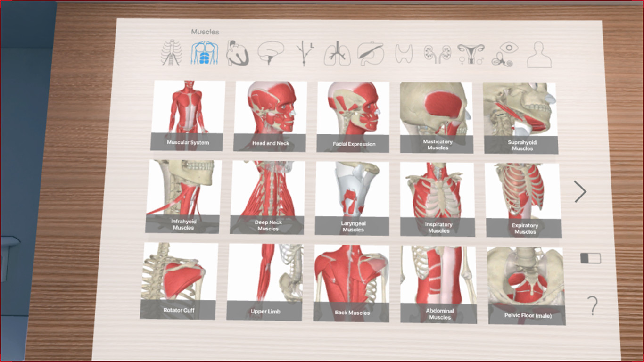
Task: Open the skeletal system ribcage icon
Action: tap(172, 53)
